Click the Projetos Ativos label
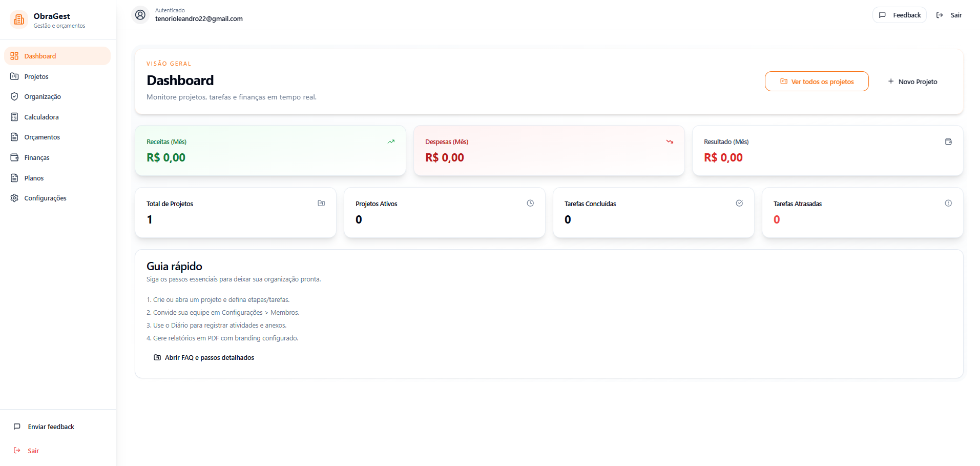Viewport: 980px width, 466px height. coord(376,204)
